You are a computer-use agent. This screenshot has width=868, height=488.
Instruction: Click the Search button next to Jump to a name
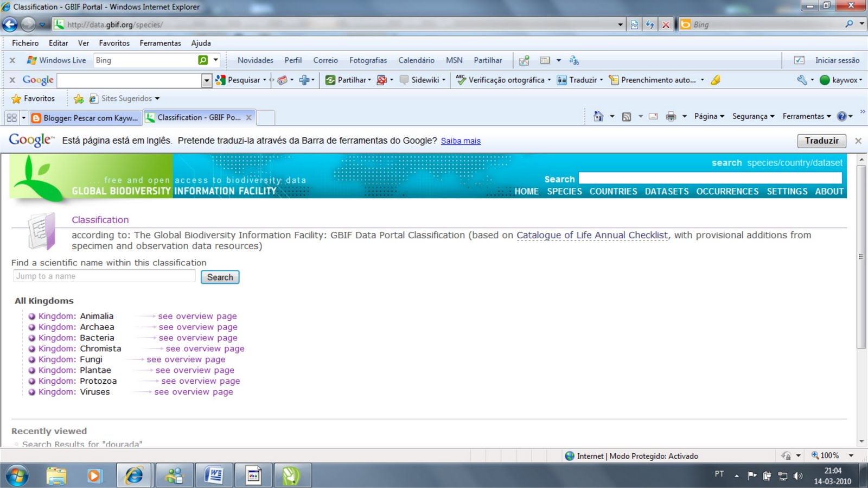[x=220, y=277]
